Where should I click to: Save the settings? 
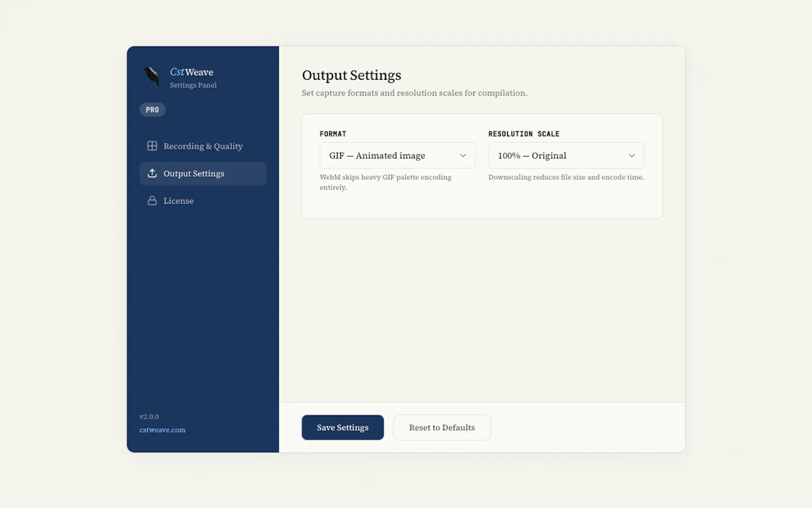tap(343, 427)
